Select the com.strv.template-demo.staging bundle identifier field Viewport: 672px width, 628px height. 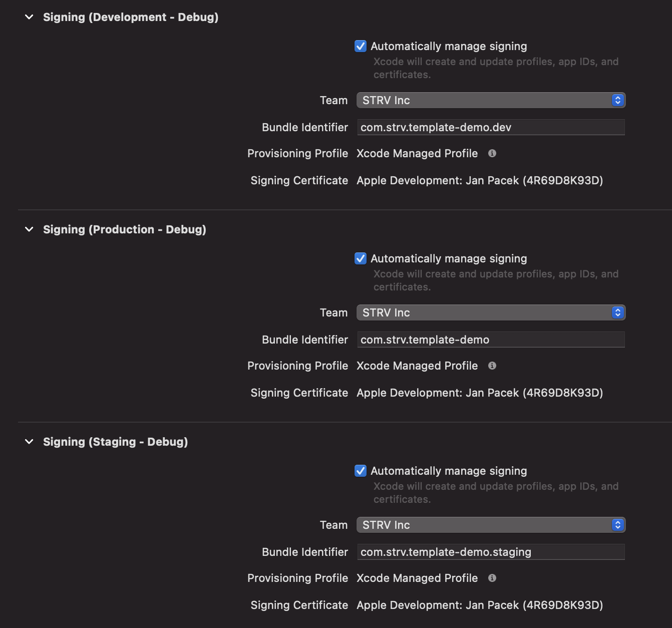pyautogui.click(x=491, y=552)
